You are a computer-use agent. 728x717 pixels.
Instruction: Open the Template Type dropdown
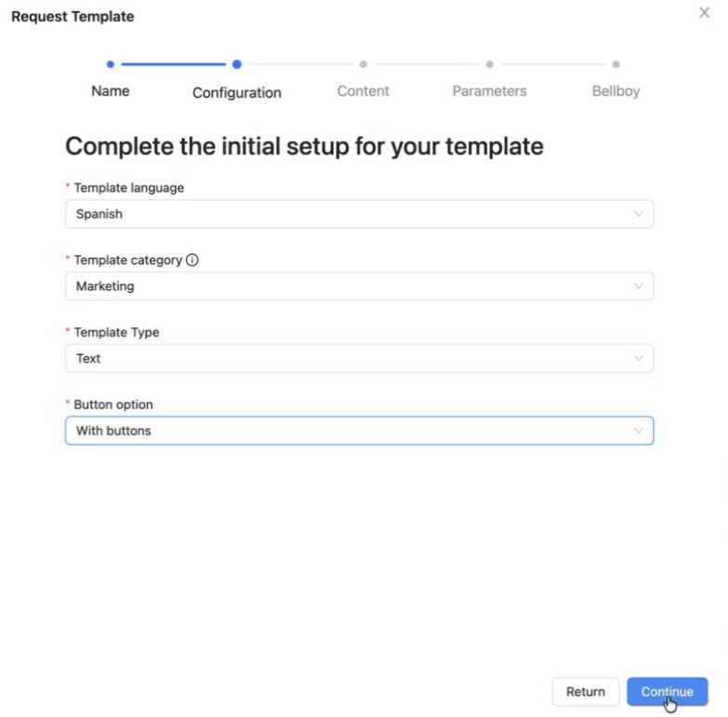(358, 358)
